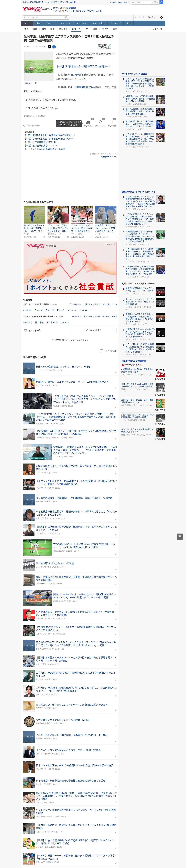Viewport: 186px width, 868px height.
Task: Open トピックス一覧 link
Action: pyautogui.click(x=155, y=29)
